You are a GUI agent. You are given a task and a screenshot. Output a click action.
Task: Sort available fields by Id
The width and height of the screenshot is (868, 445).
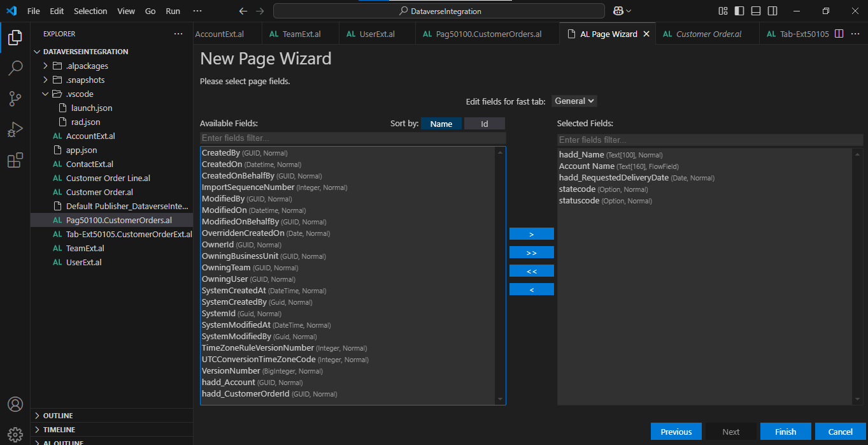(x=484, y=124)
